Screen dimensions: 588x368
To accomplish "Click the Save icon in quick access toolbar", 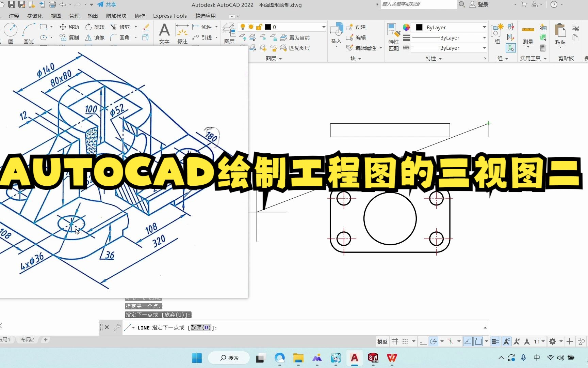I will [x=12, y=4].
